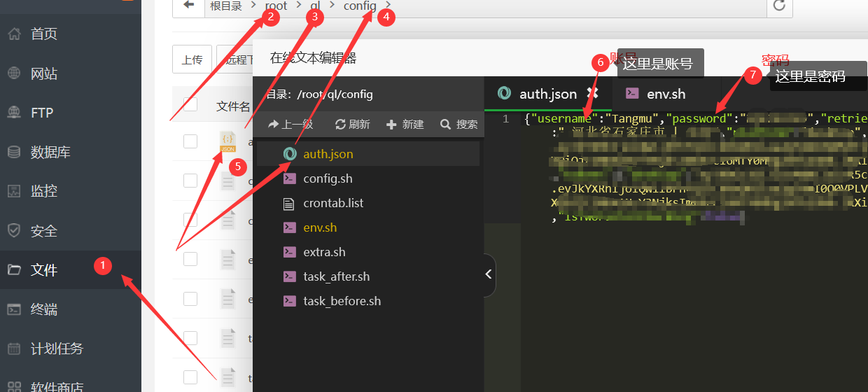Click 新建 in the editor toolbar
The image size is (868, 392).
click(x=405, y=124)
